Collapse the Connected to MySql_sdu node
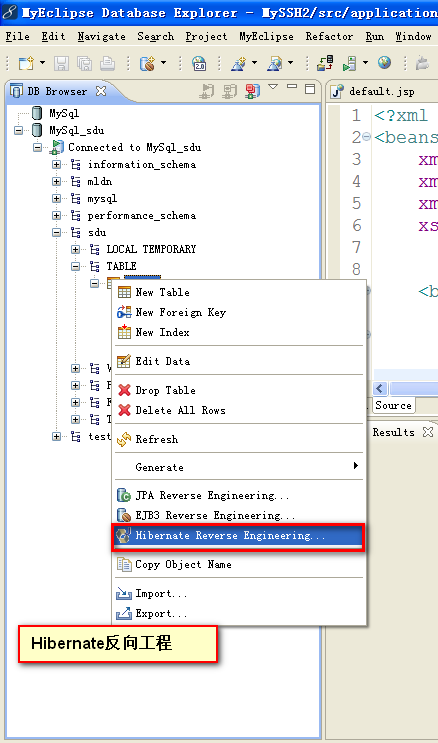This screenshot has width=438, height=743. click(37, 147)
